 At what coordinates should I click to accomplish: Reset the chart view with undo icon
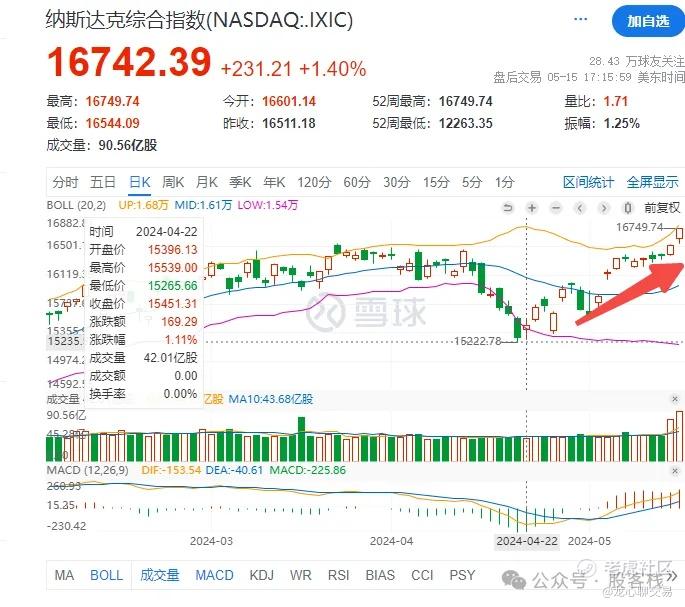(508, 208)
